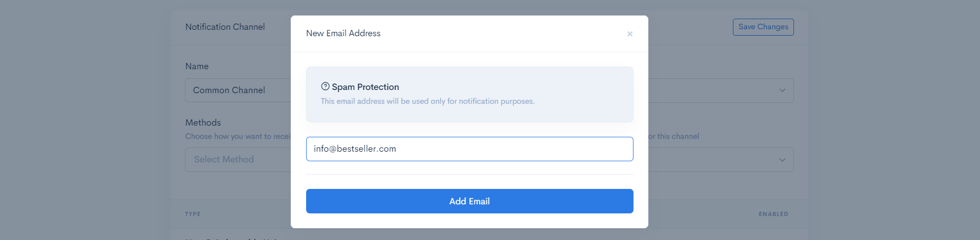
Task: Click the Spam Protection question mark icon
Action: tap(325, 86)
